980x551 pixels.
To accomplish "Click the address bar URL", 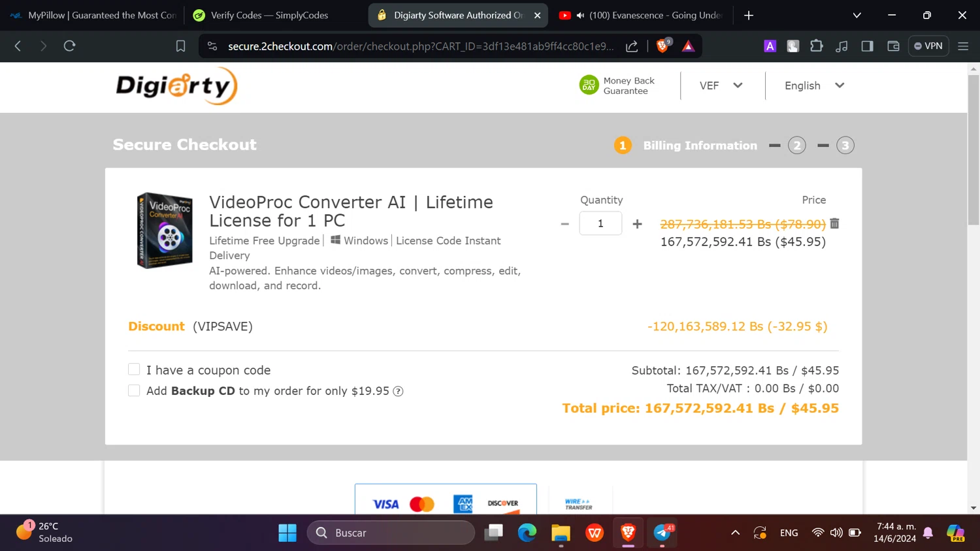I will pyautogui.click(x=421, y=46).
